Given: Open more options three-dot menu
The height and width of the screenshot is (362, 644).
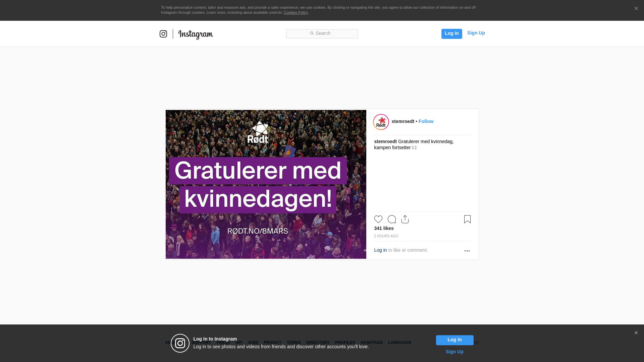Looking at the screenshot, I should (x=467, y=251).
